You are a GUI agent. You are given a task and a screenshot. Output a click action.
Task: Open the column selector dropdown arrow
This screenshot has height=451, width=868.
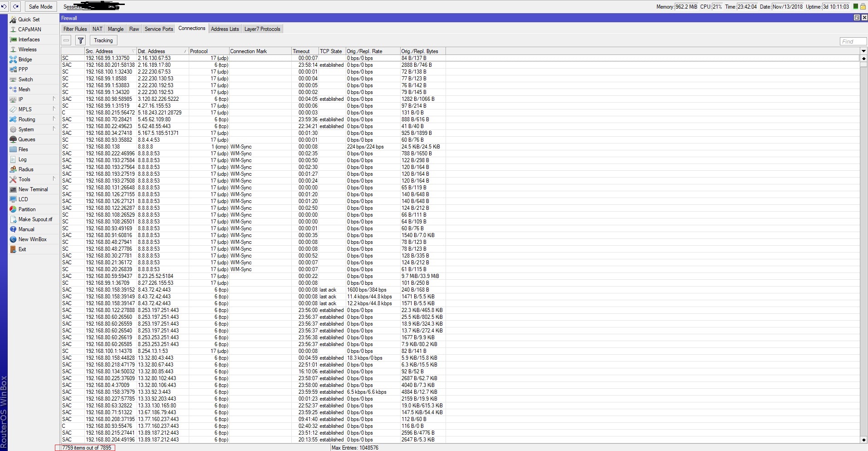863,51
